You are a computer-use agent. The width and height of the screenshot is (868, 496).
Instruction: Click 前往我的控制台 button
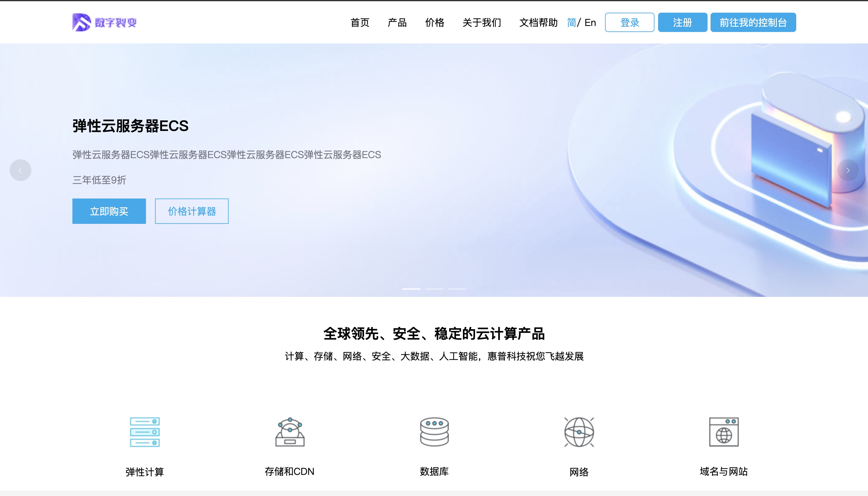[753, 23]
